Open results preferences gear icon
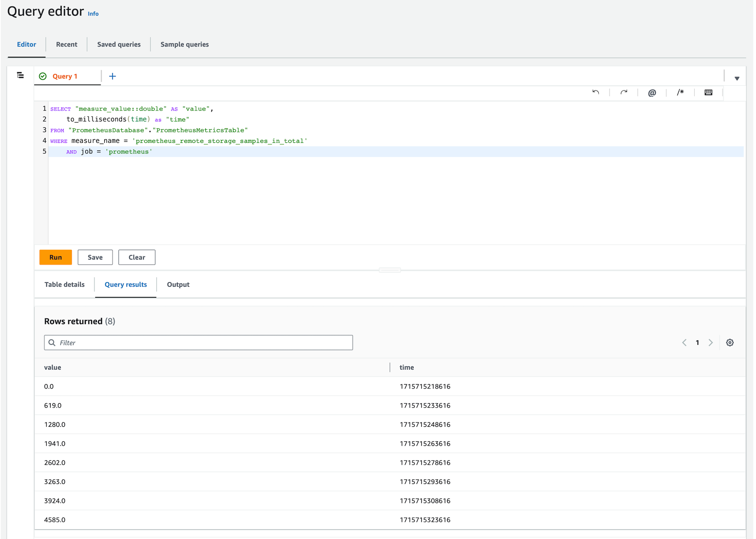756x539 pixels. click(x=730, y=343)
